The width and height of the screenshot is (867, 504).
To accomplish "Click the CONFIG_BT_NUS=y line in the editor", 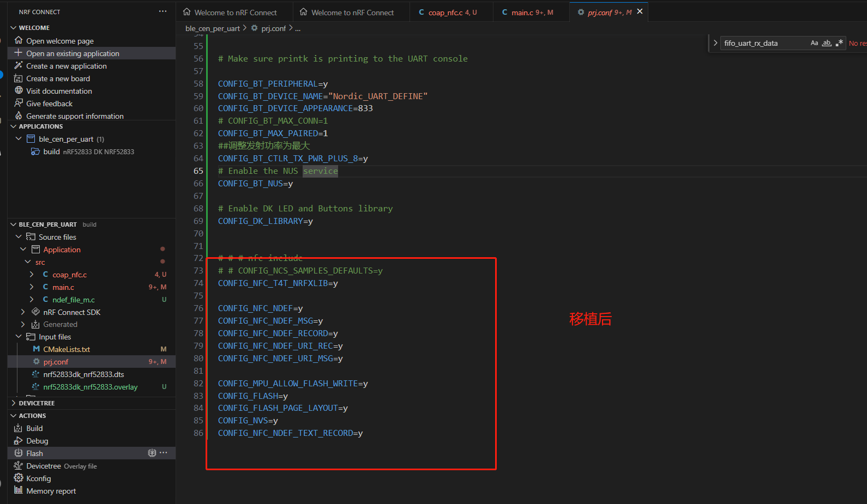I will click(255, 184).
